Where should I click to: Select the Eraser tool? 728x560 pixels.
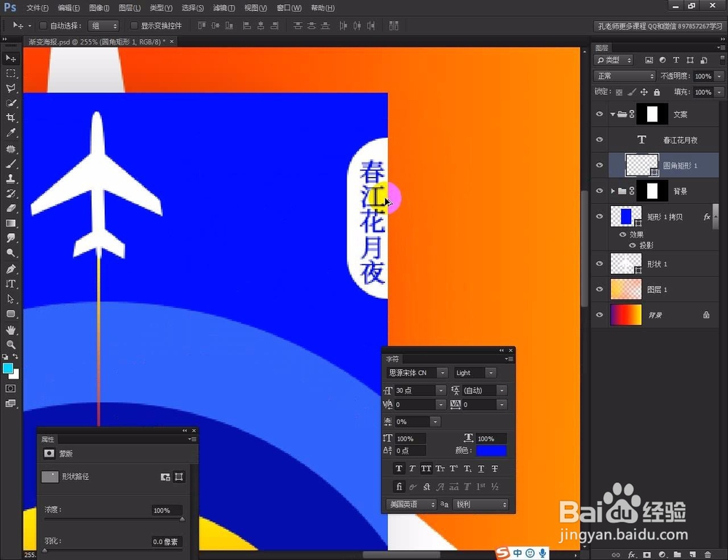tap(9, 208)
